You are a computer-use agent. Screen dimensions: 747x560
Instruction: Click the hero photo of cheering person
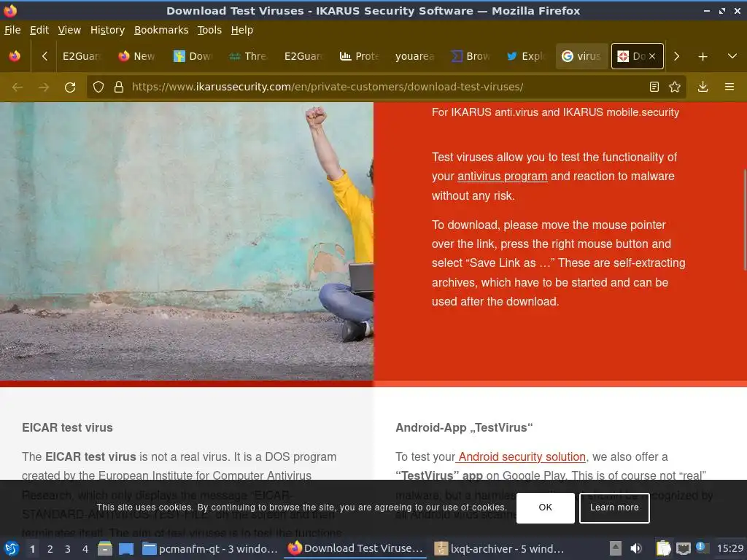187,241
